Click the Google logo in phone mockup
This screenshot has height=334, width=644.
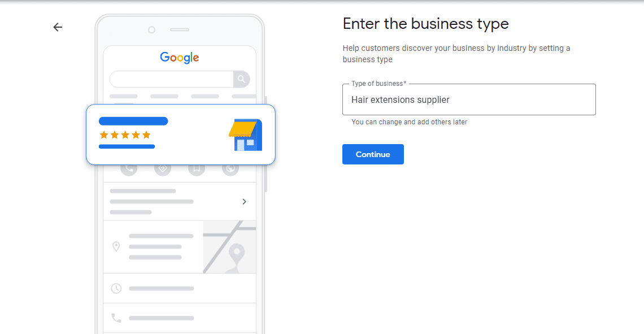click(x=180, y=58)
